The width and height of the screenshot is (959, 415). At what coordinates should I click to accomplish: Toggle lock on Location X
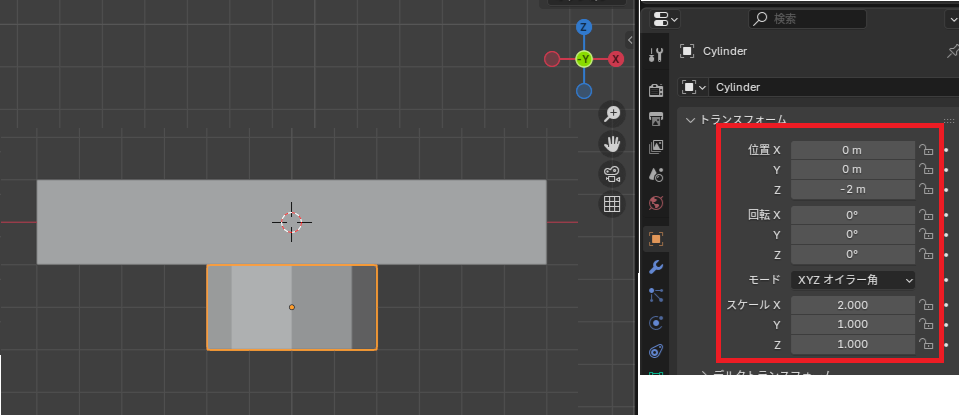coord(927,150)
